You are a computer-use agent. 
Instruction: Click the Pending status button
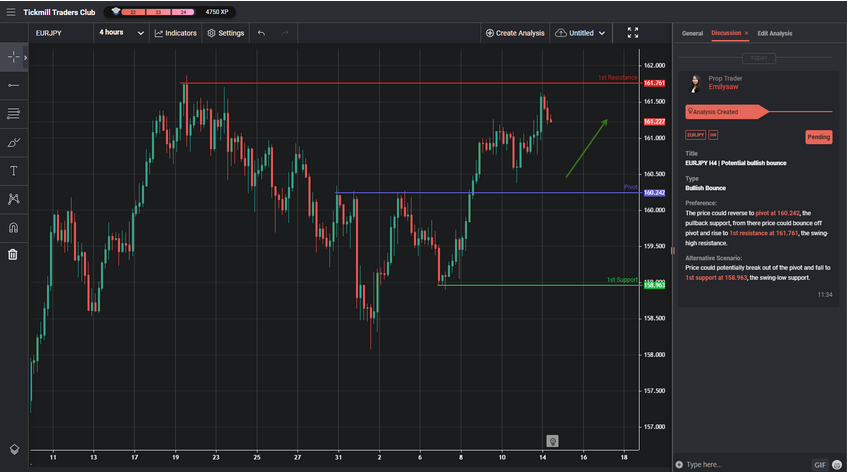[x=818, y=137]
